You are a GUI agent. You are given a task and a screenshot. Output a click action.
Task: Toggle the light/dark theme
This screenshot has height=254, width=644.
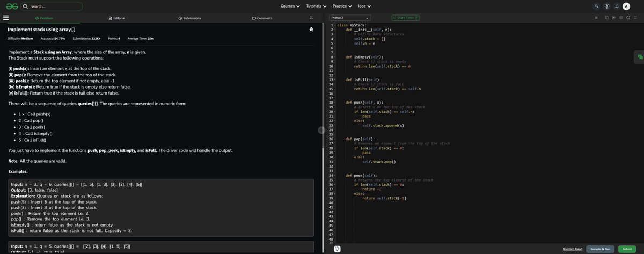point(607,6)
